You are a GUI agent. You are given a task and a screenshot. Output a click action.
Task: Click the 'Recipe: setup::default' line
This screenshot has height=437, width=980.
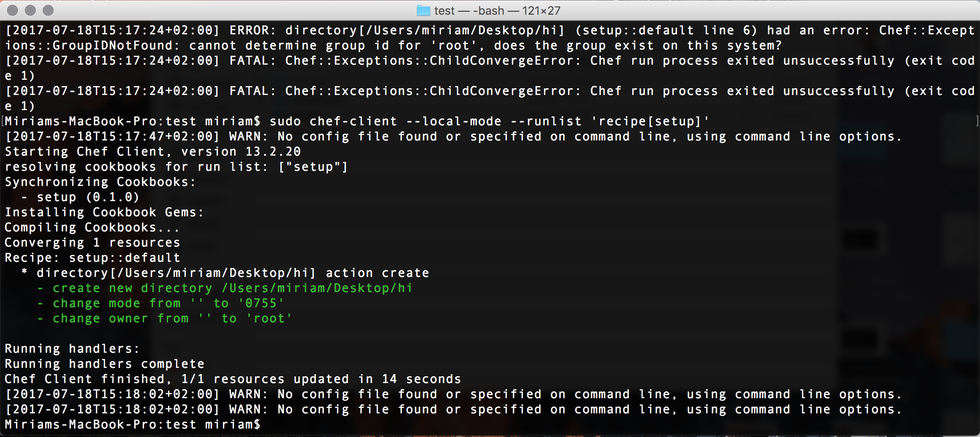92,258
